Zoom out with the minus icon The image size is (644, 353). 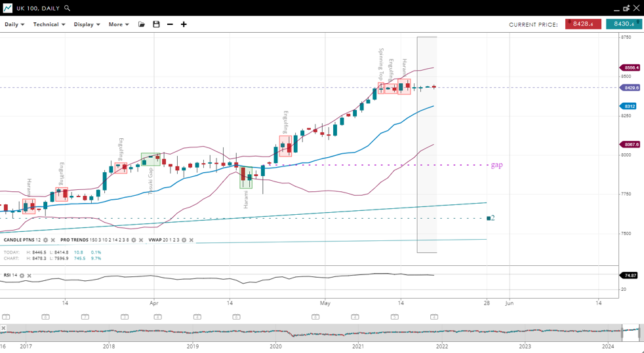click(170, 24)
